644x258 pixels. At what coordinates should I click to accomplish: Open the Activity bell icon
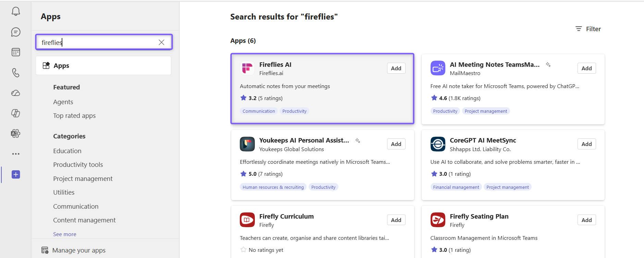click(x=16, y=12)
